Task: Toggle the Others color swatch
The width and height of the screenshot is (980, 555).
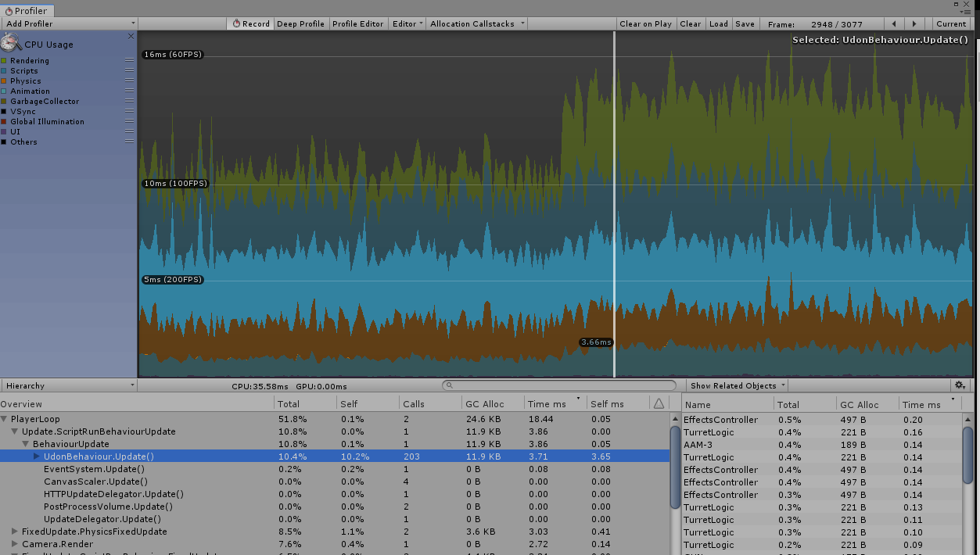Action: coord(4,141)
